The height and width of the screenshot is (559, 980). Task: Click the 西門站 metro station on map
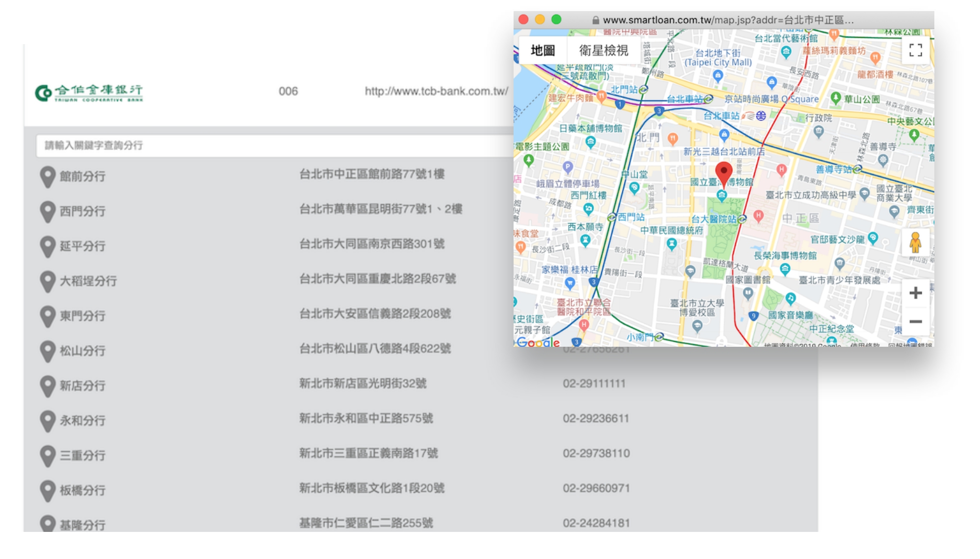612,217
